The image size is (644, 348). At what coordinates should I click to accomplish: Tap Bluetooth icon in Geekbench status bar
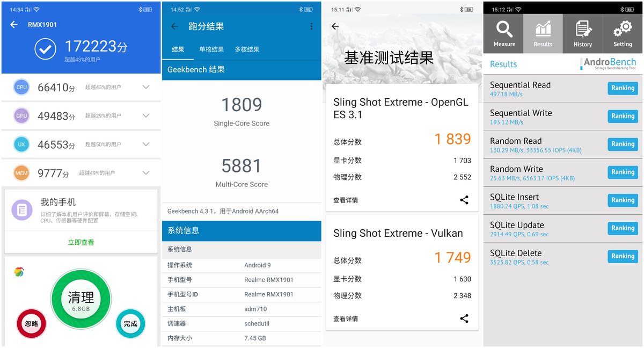pyautogui.click(x=301, y=9)
